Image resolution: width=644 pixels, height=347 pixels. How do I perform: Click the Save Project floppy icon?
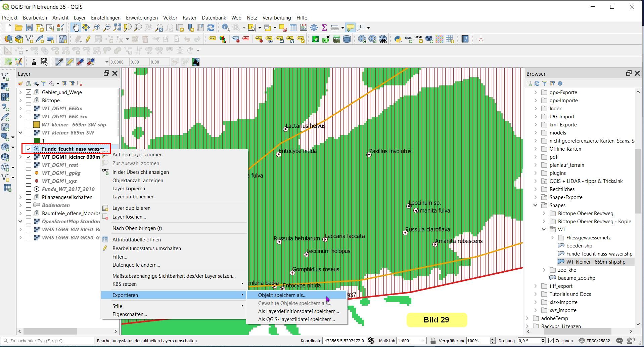pos(29,28)
